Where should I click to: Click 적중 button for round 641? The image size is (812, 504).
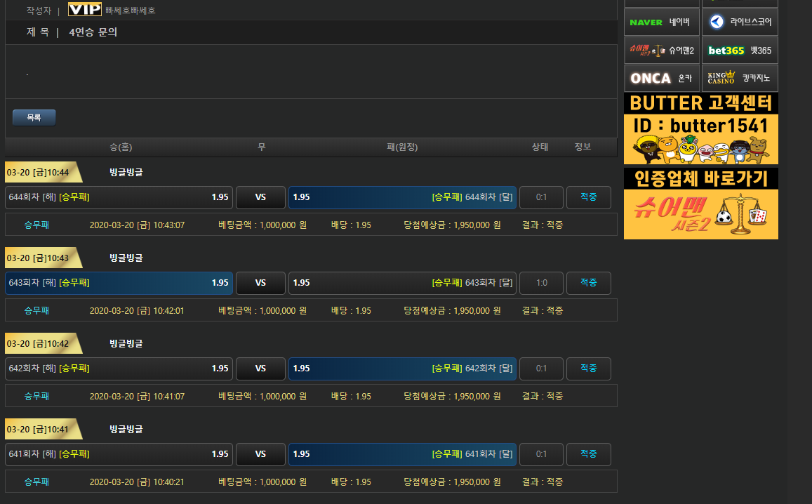tap(588, 454)
